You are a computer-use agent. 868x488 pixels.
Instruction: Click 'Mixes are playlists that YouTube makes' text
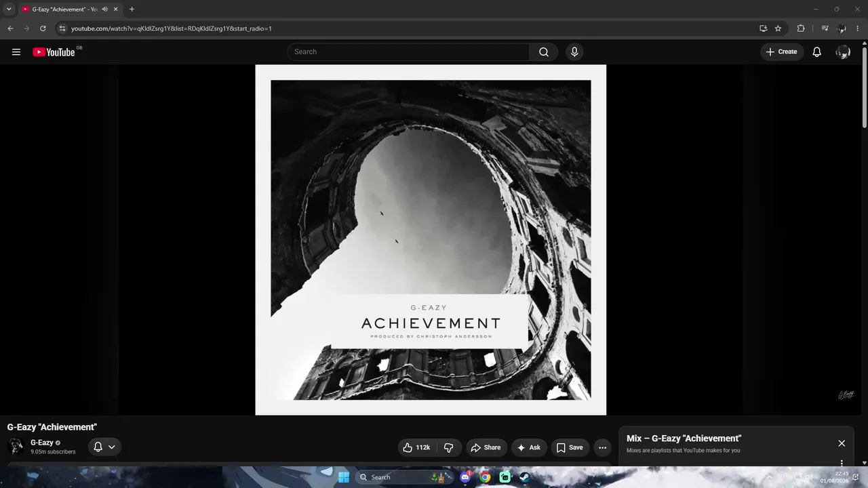tap(683, 451)
